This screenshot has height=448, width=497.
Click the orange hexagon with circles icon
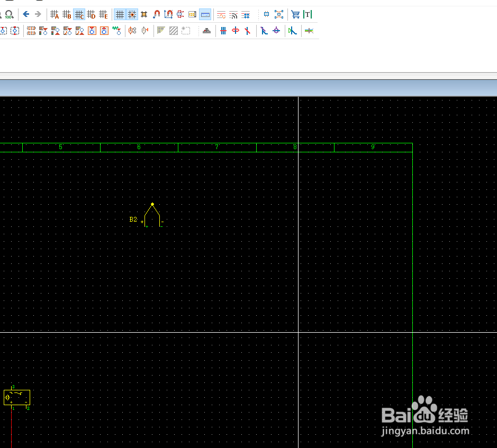click(132, 31)
